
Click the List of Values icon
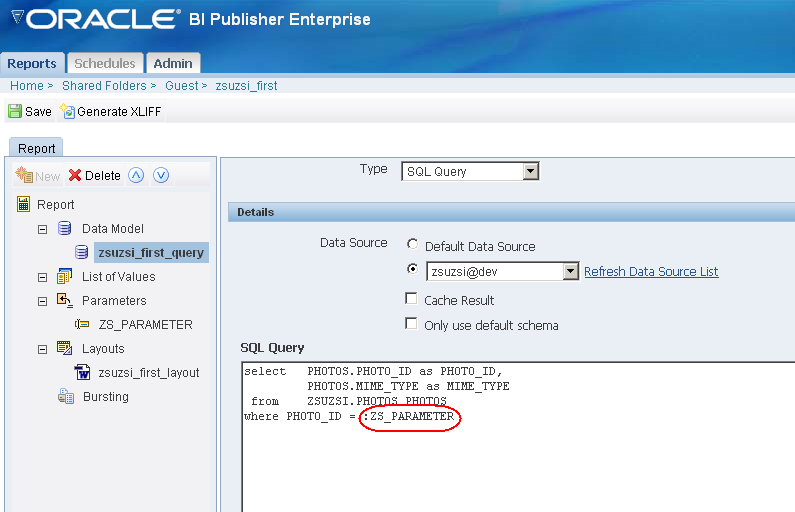pos(64,276)
